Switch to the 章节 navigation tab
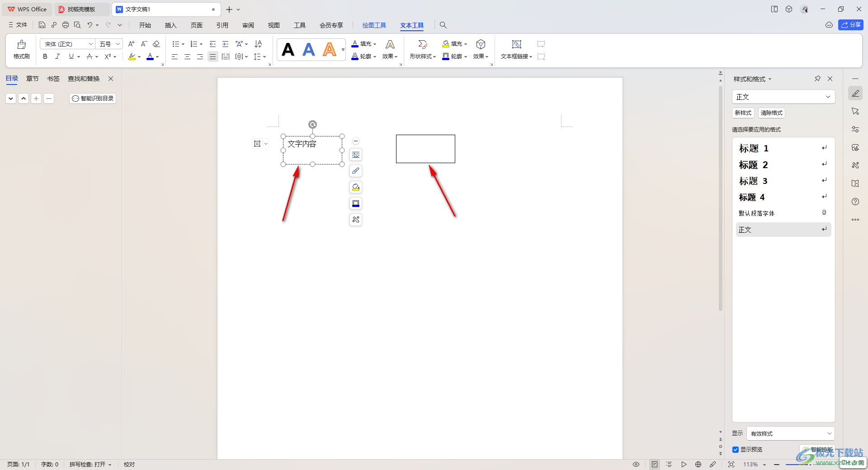868x470 pixels. pyautogui.click(x=33, y=79)
